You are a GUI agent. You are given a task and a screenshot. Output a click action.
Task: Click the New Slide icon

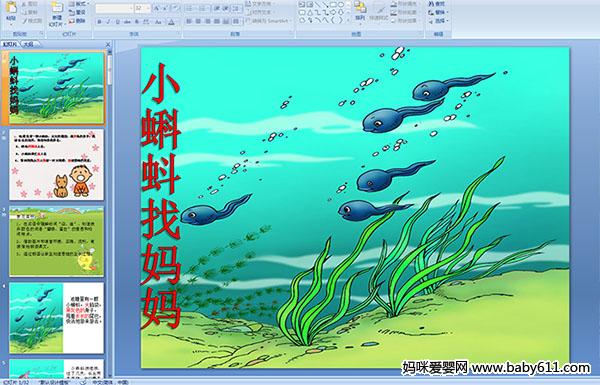57,13
